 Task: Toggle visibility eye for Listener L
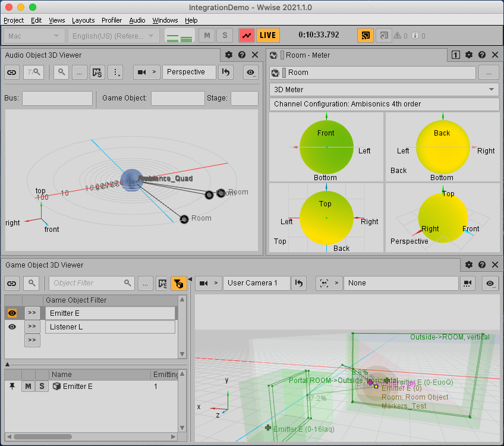pyautogui.click(x=12, y=327)
